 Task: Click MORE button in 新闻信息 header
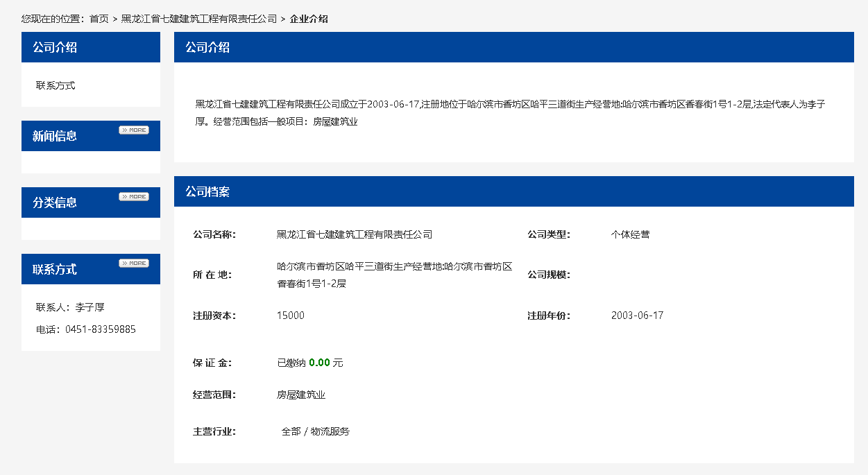click(x=134, y=130)
